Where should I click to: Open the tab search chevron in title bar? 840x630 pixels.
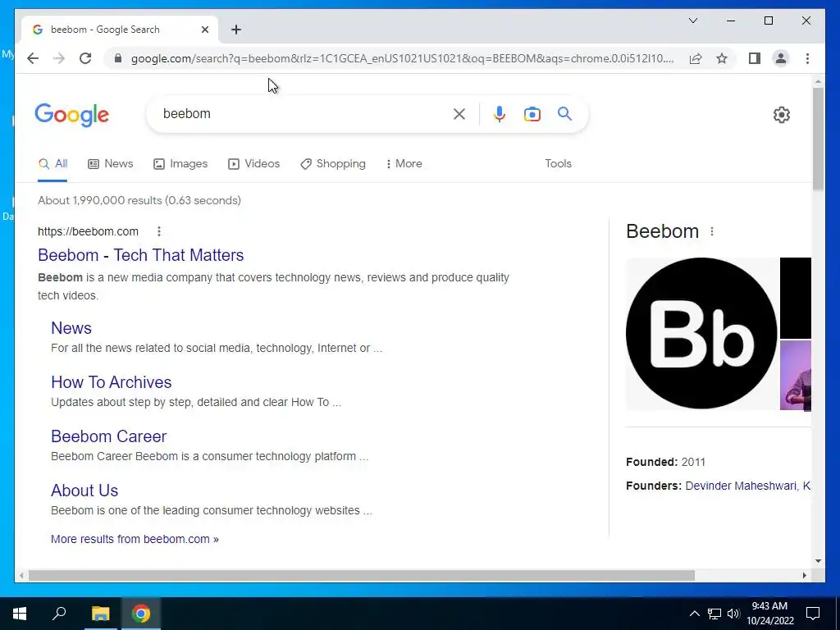(692, 21)
